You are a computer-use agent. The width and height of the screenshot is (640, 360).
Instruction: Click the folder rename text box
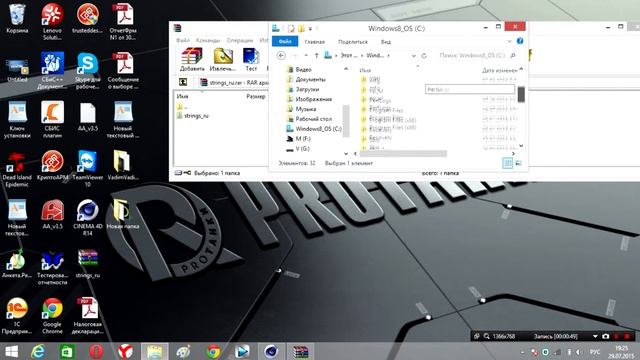pyautogui.click(x=470, y=89)
